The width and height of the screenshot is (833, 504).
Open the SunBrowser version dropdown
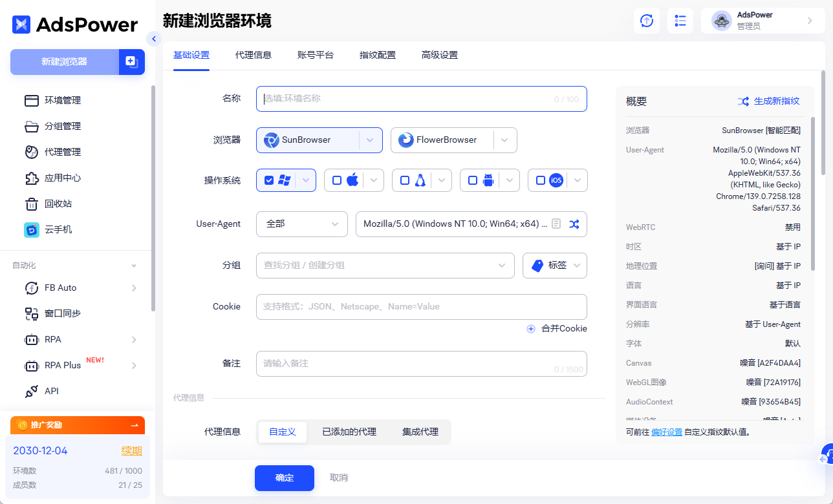tap(370, 140)
